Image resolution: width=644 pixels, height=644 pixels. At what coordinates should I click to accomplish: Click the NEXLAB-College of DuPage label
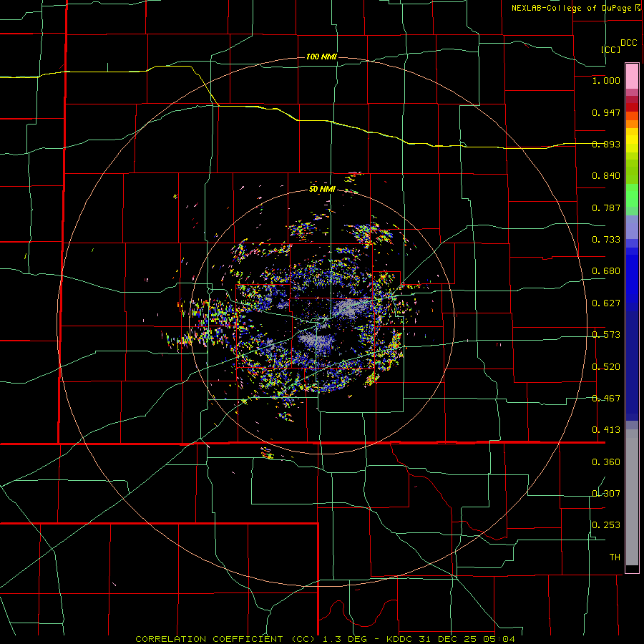coord(572,8)
